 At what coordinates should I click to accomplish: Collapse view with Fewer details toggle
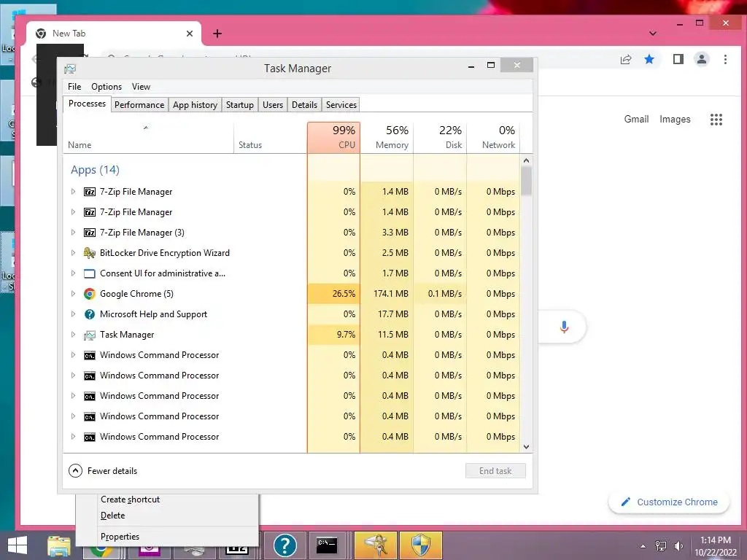coord(103,471)
